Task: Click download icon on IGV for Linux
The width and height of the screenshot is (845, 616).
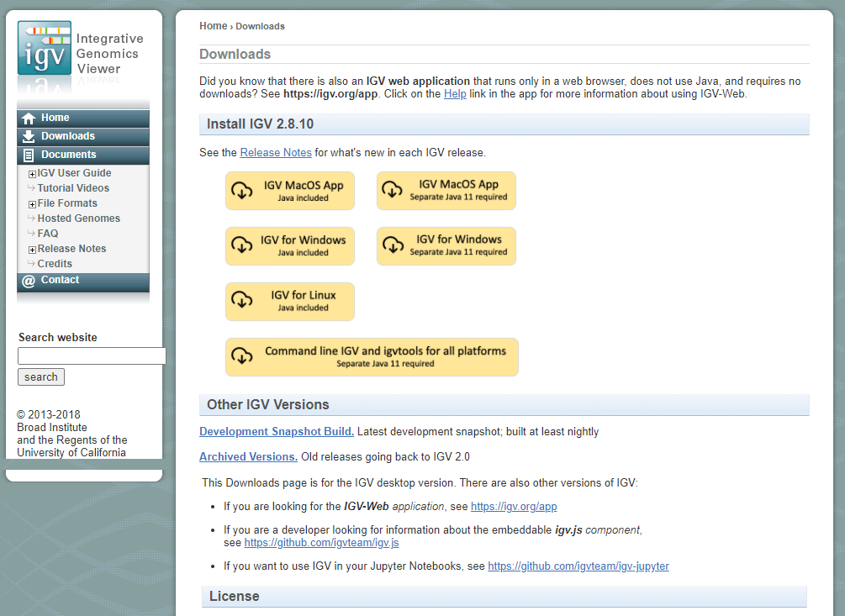Action: tap(242, 300)
